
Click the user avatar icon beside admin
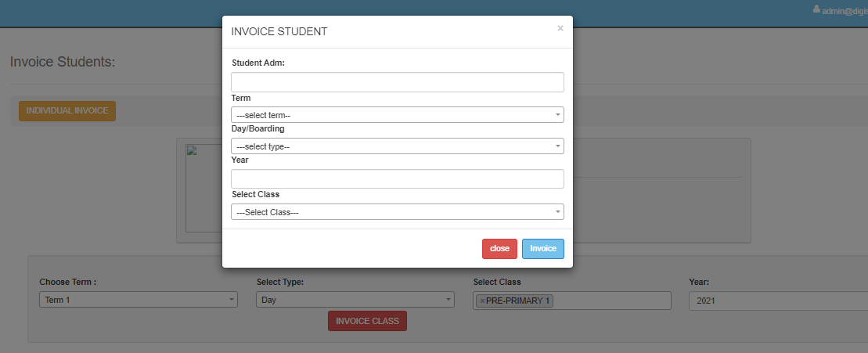[x=817, y=9]
